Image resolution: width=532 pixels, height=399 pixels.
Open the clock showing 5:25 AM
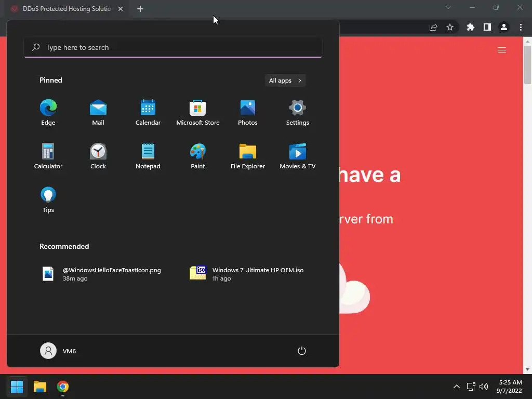click(509, 387)
